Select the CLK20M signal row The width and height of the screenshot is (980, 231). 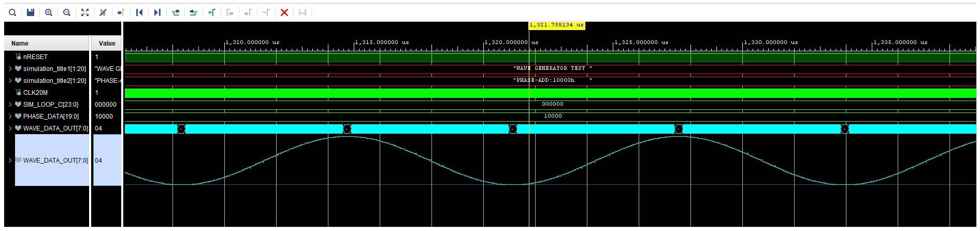pos(35,93)
